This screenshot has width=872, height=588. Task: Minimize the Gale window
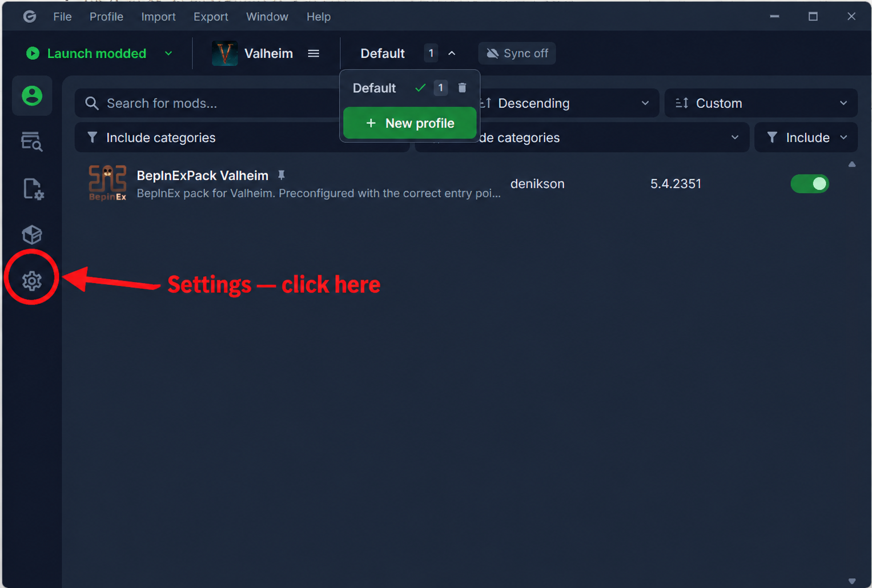tap(774, 17)
